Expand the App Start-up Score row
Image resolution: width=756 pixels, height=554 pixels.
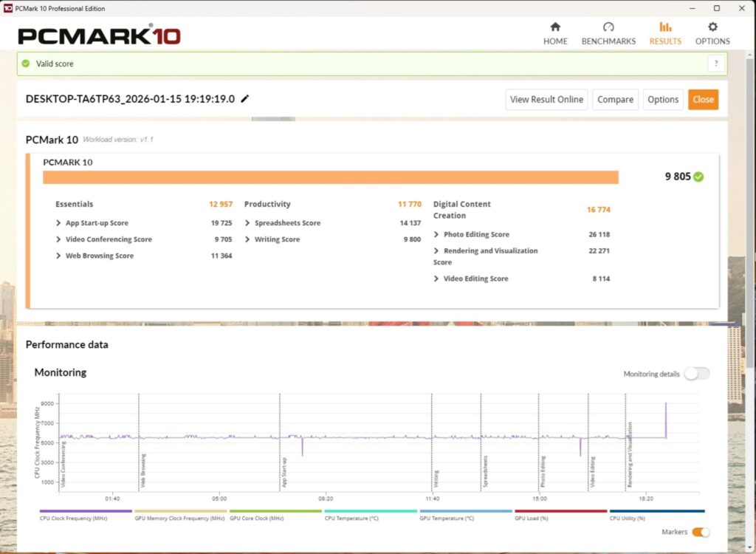tap(58, 223)
